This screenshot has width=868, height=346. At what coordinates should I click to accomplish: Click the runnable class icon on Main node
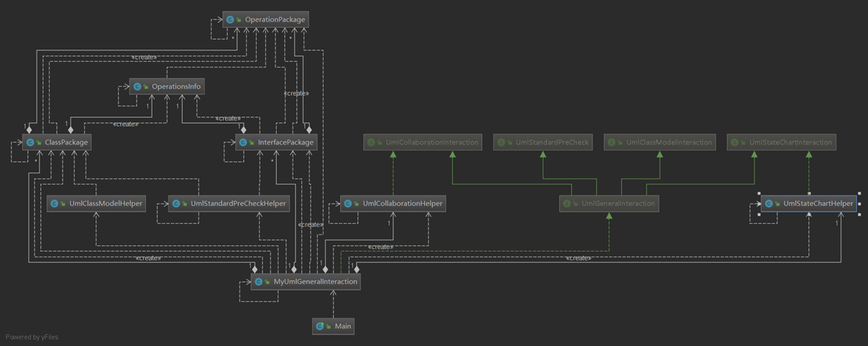coord(320,326)
